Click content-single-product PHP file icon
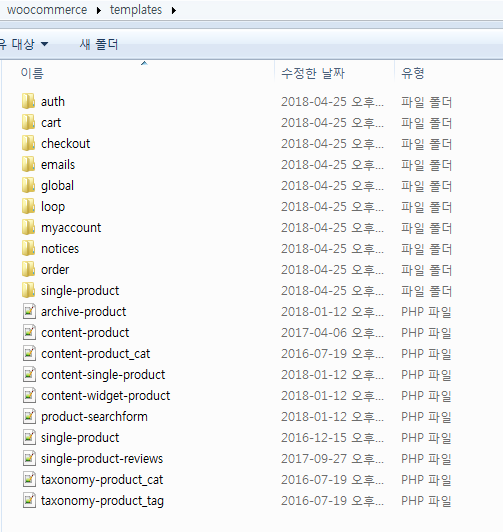 (x=29, y=374)
